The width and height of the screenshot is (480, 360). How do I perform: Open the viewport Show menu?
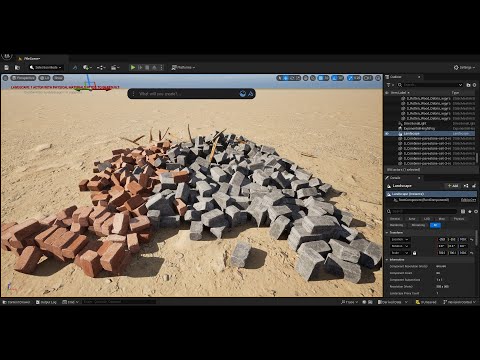[58, 78]
